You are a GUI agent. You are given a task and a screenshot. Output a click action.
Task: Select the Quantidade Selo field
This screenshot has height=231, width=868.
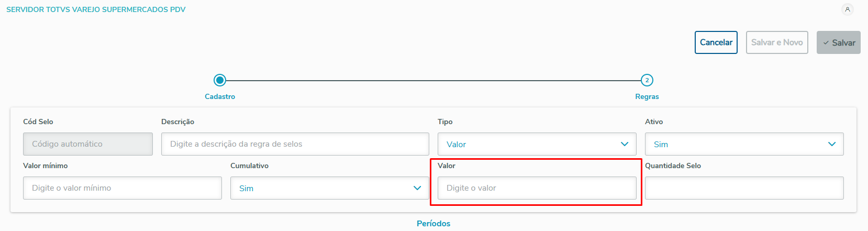click(744, 188)
